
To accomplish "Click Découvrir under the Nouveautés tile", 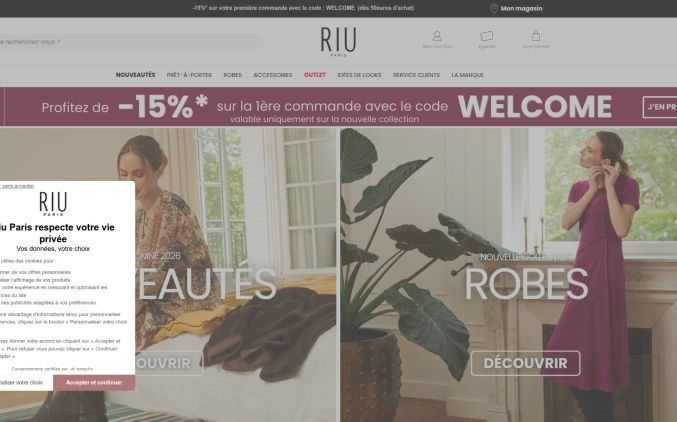I will (168, 363).
